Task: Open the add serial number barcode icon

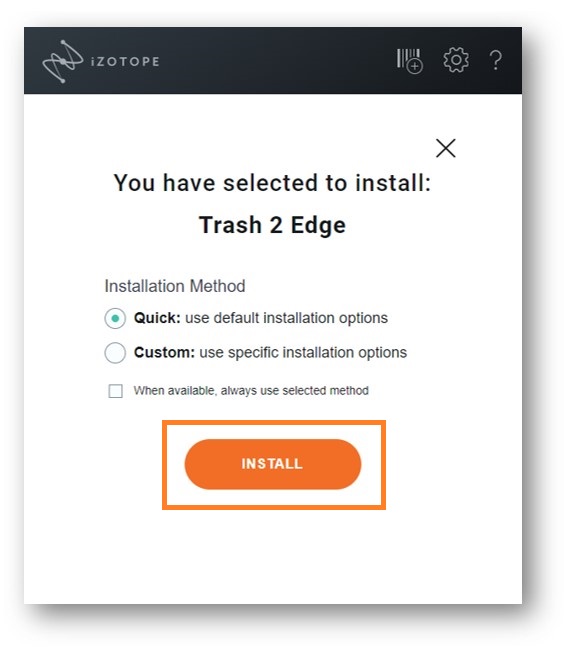Action: click(410, 61)
